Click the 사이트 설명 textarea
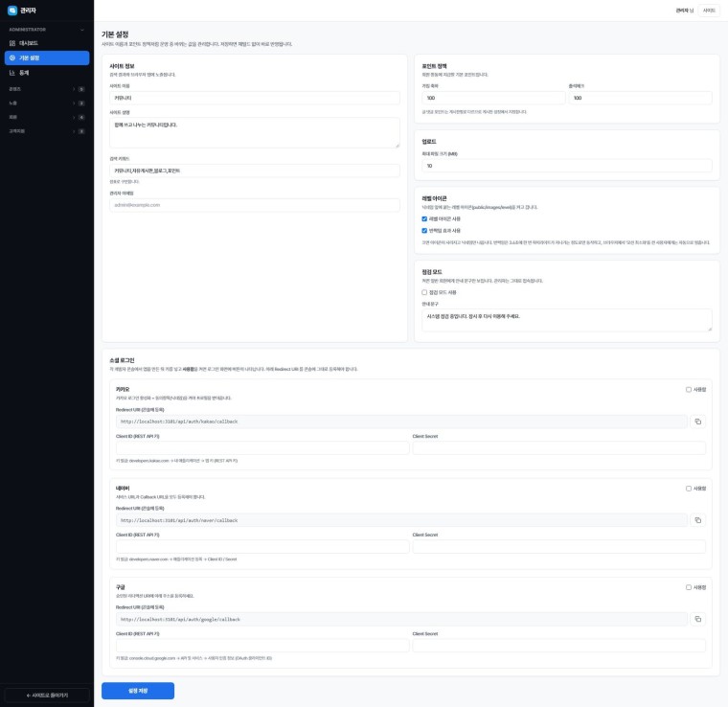This screenshot has height=707, width=728. 255,133
